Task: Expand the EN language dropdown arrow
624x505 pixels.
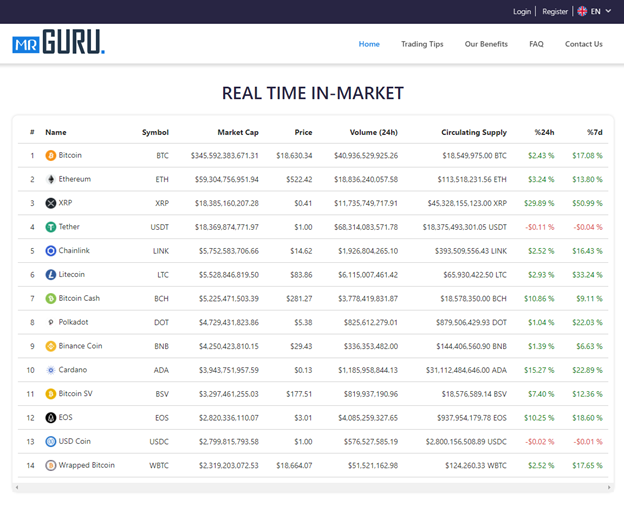Action: (x=608, y=11)
